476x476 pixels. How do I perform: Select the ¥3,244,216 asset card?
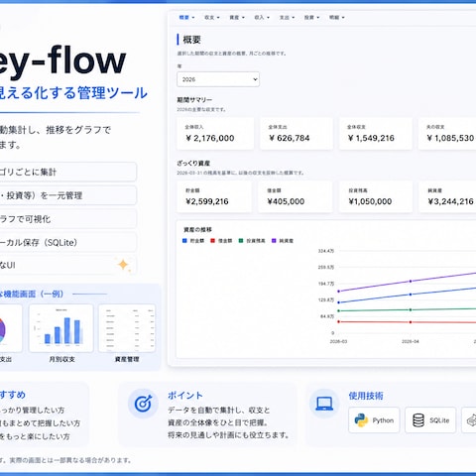point(447,197)
